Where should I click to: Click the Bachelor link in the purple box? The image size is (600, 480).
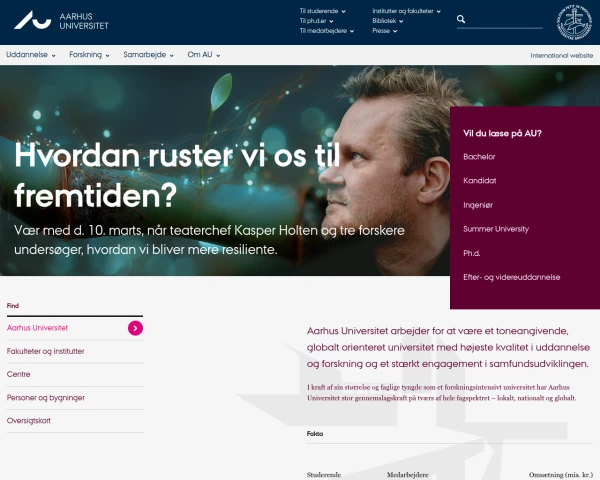pos(479,157)
